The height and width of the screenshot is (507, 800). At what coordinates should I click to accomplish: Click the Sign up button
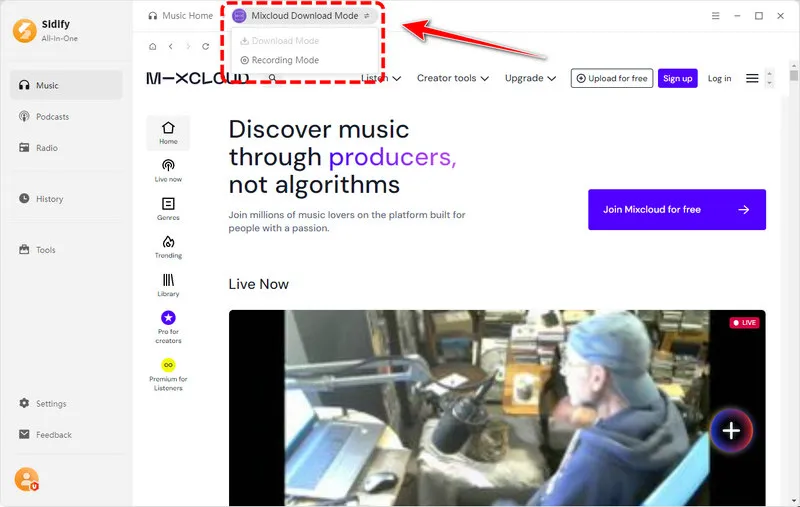678,78
